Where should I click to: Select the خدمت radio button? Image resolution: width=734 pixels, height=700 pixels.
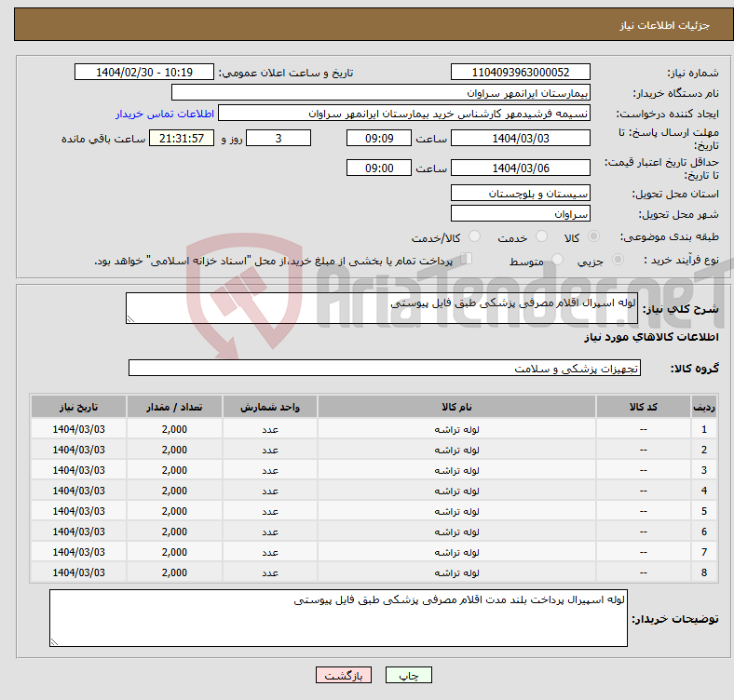point(541,236)
